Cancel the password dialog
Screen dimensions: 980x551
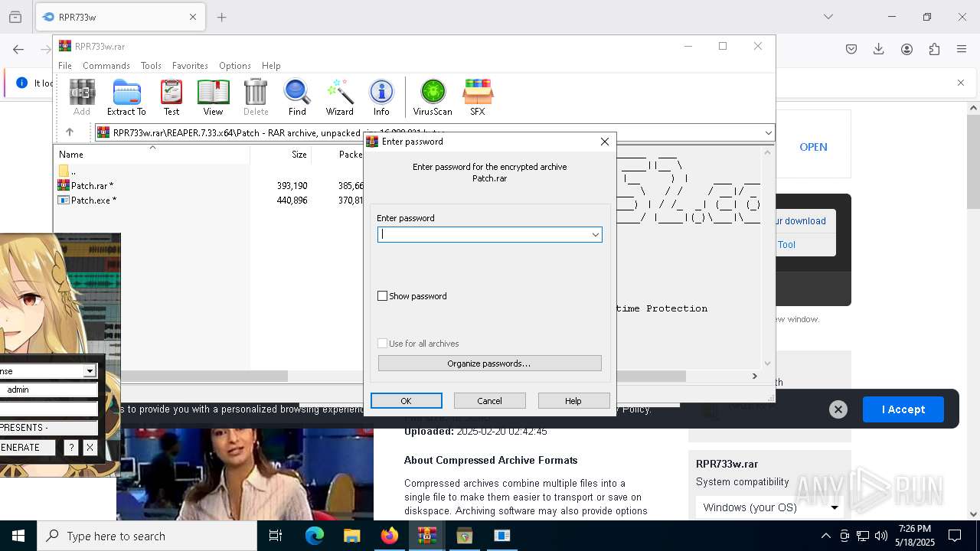[490, 401]
